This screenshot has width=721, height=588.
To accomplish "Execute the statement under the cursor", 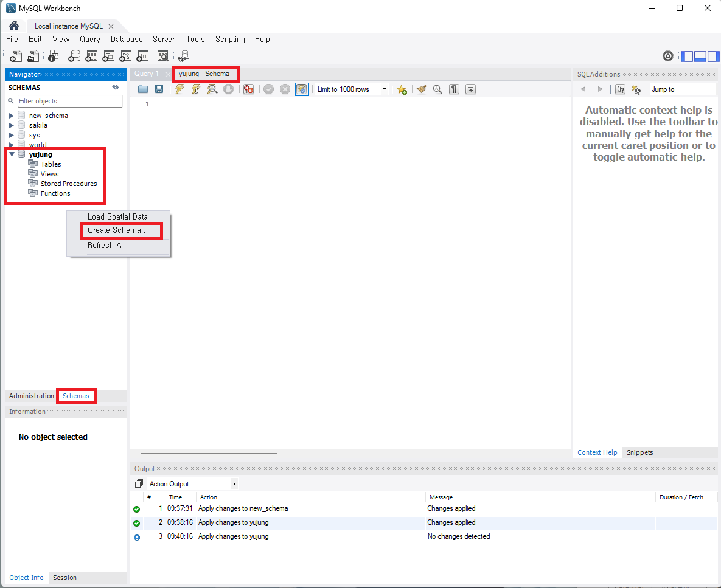I will pyautogui.click(x=196, y=89).
